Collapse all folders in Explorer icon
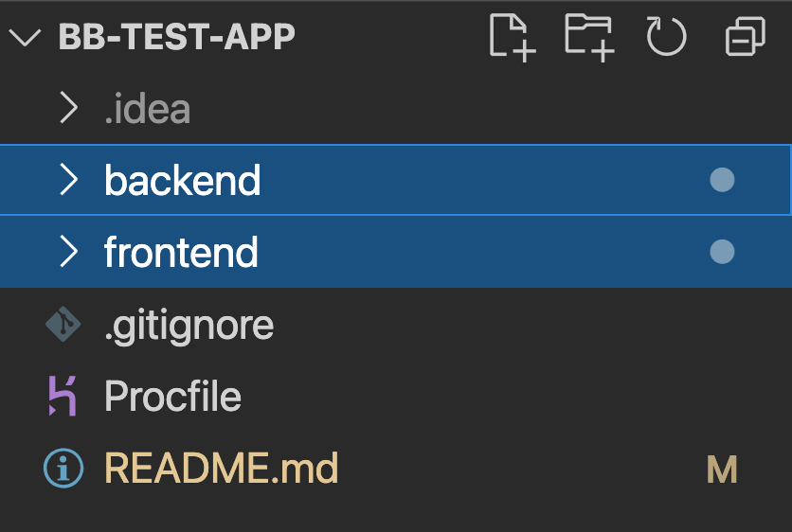Screen dimensions: 792x532 745,36
